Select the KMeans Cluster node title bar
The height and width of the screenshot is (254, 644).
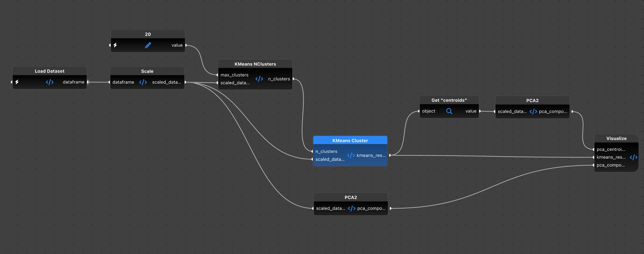tap(350, 140)
